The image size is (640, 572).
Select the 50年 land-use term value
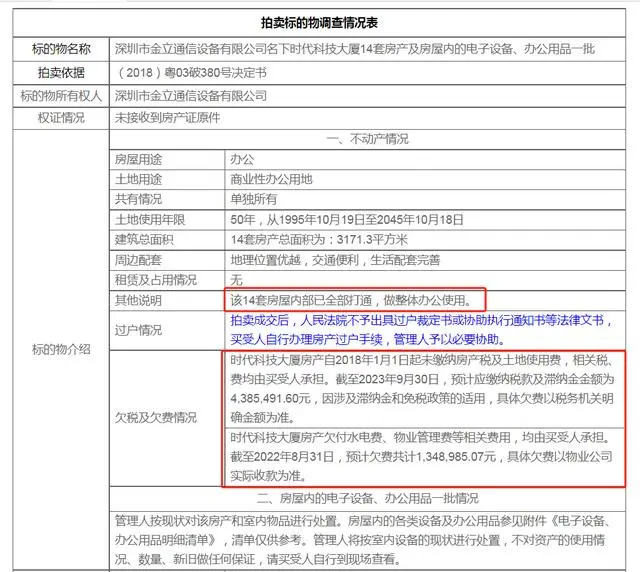(x=347, y=220)
